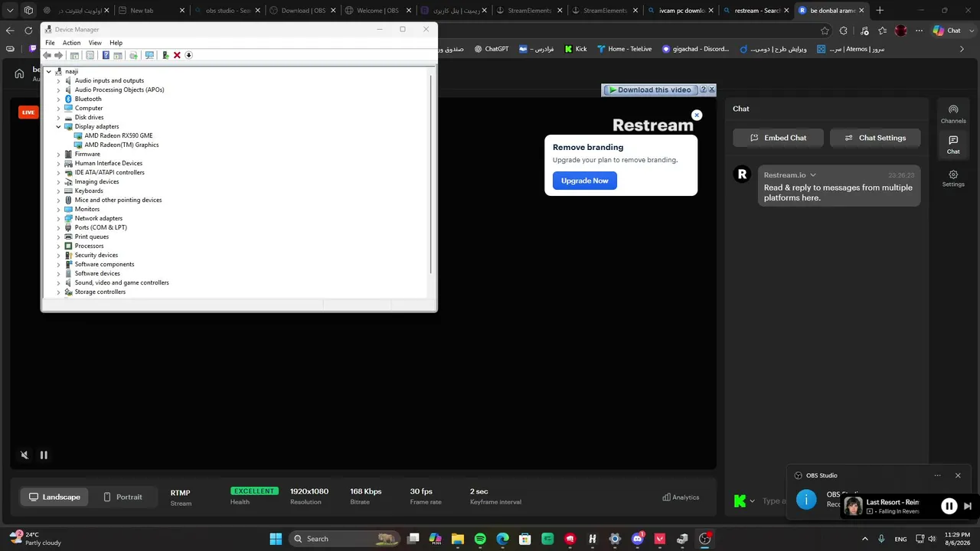Expand the Processors node
Viewport: 980px width, 551px height.
(x=58, y=246)
